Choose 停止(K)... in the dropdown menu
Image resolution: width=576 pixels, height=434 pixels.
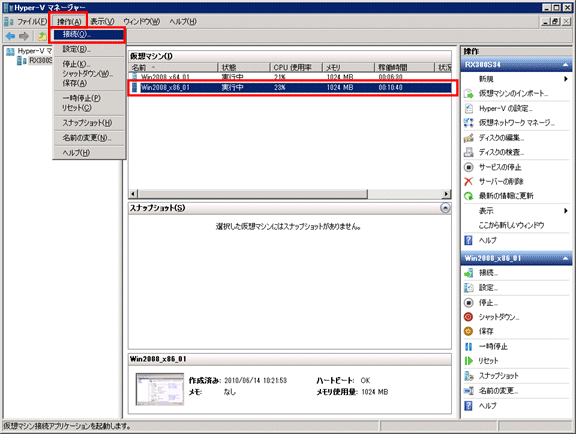[x=89, y=64]
